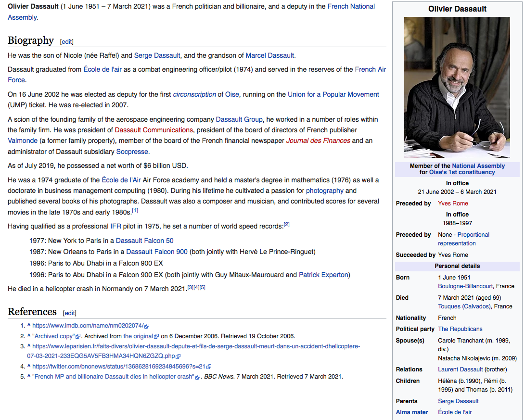The height and width of the screenshot is (420, 525).
Task: Click the "Personal details" infobox heading
Action: click(457, 266)
